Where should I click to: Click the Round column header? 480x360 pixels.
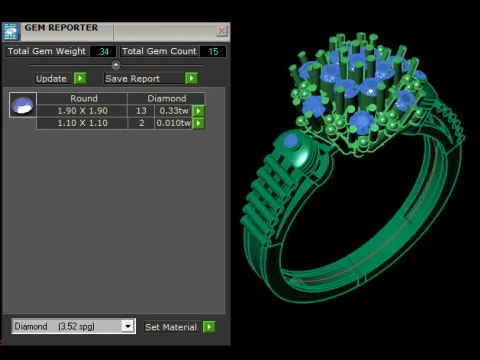82,99
